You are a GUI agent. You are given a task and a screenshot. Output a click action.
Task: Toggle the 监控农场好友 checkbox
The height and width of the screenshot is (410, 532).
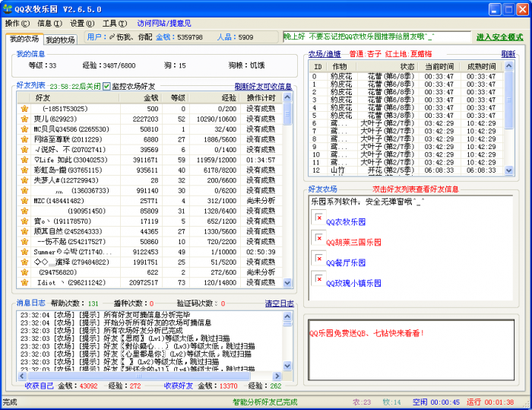point(106,86)
